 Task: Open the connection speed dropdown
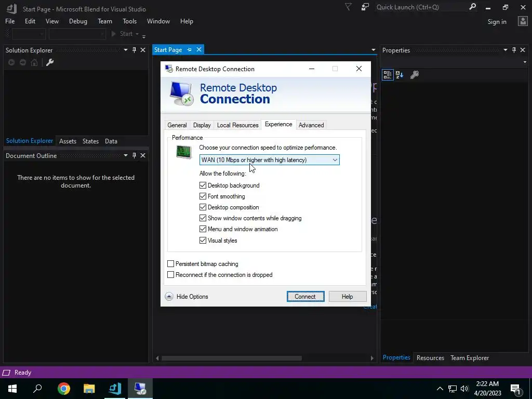click(x=270, y=160)
